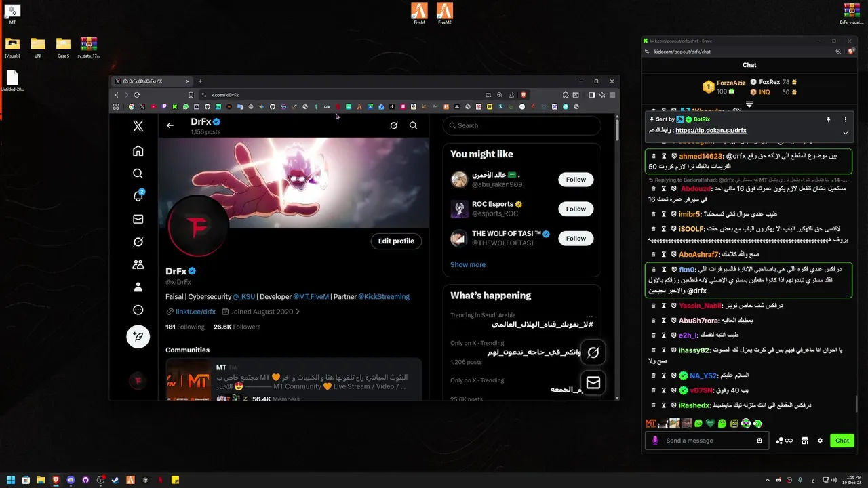Open site settings in Kick address bar
Screen dimensions: 868x488
(x=648, y=52)
